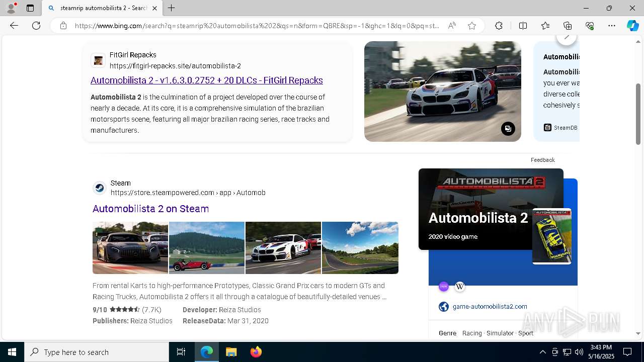Add this page to favorites star
This screenshot has width=644, height=362.
point(472,26)
